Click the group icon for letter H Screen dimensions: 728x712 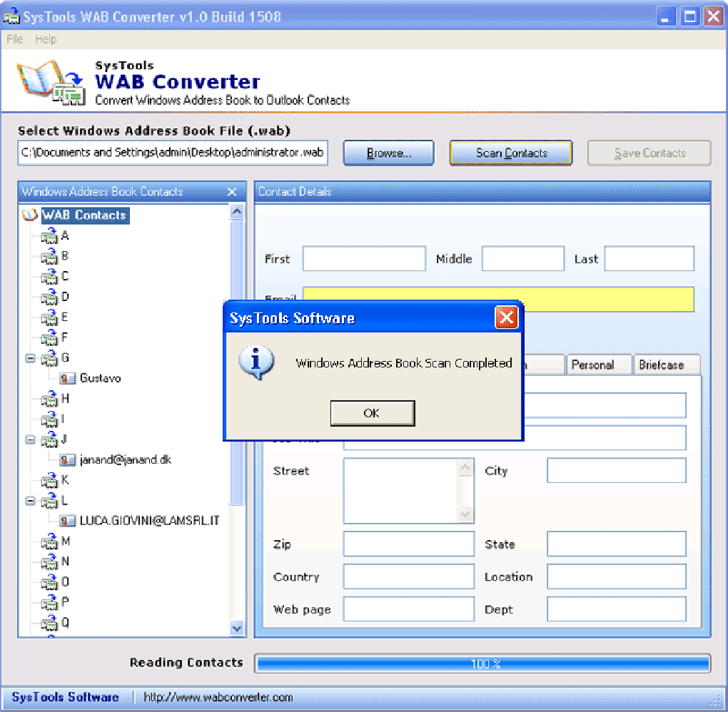[50, 400]
